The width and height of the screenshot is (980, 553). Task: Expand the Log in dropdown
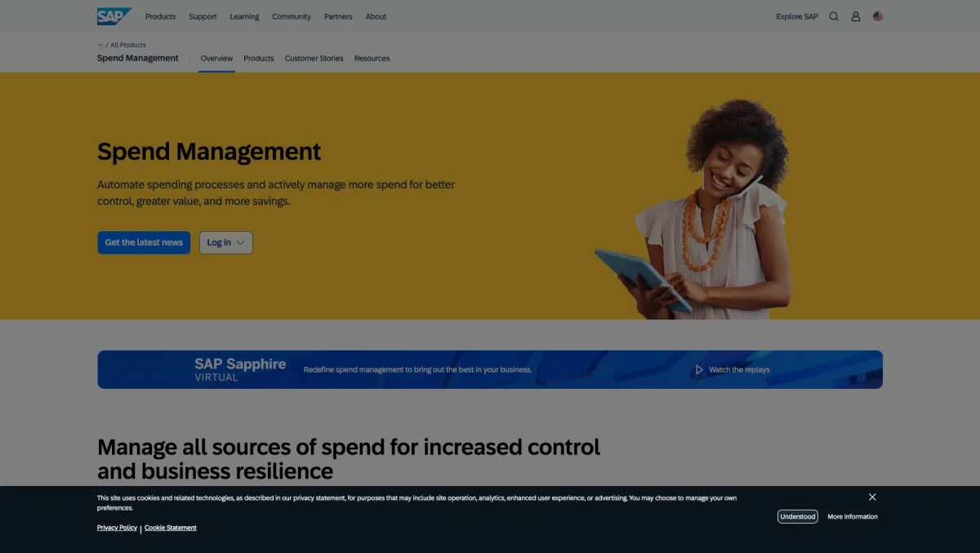(226, 243)
